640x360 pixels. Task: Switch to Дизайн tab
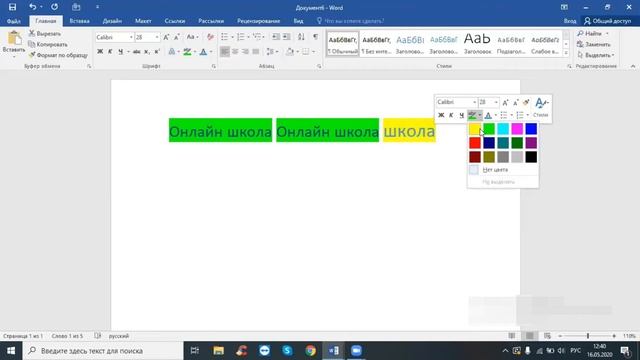pos(112,21)
